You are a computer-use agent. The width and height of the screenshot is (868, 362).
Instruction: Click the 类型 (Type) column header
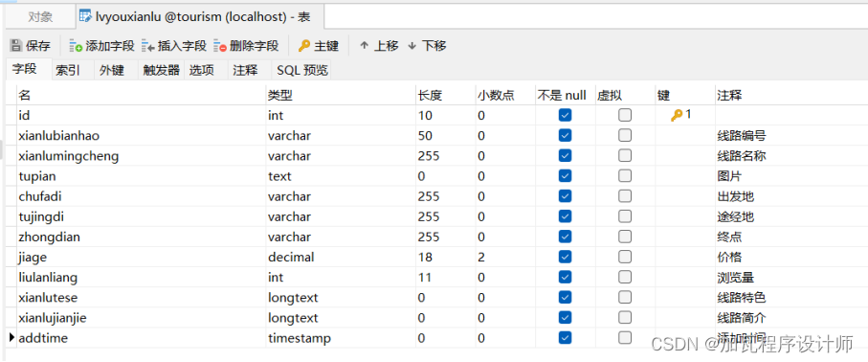341,96
